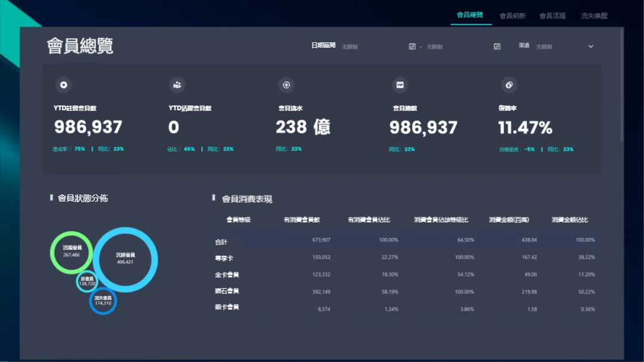Switch to the 會員總覽 tab
Image resolution: width=644 pixels, height=362 pixels.
(x=470, y=16)
